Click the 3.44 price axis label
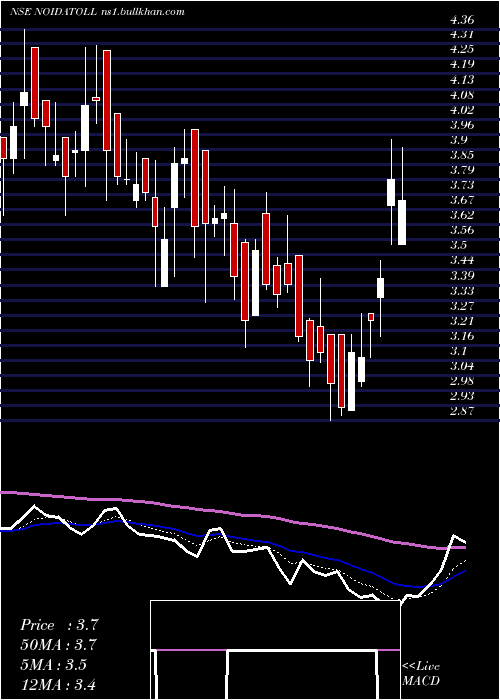 tap(462, 260)
